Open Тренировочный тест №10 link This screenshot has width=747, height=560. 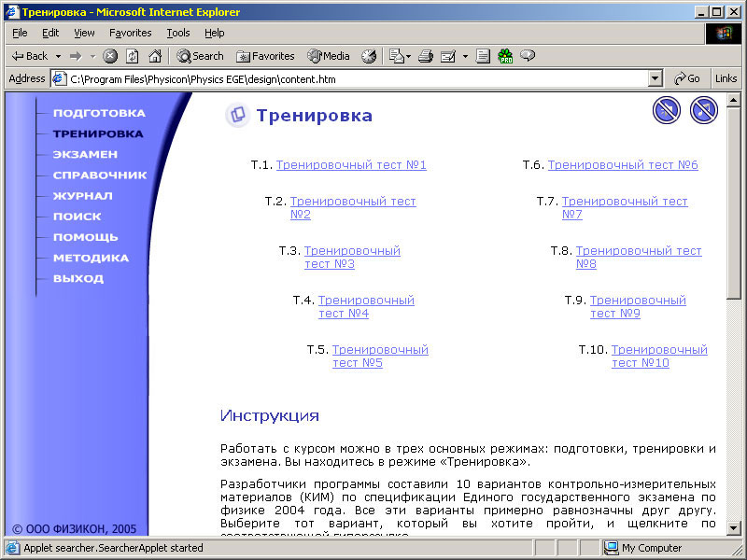pos(659,357)
